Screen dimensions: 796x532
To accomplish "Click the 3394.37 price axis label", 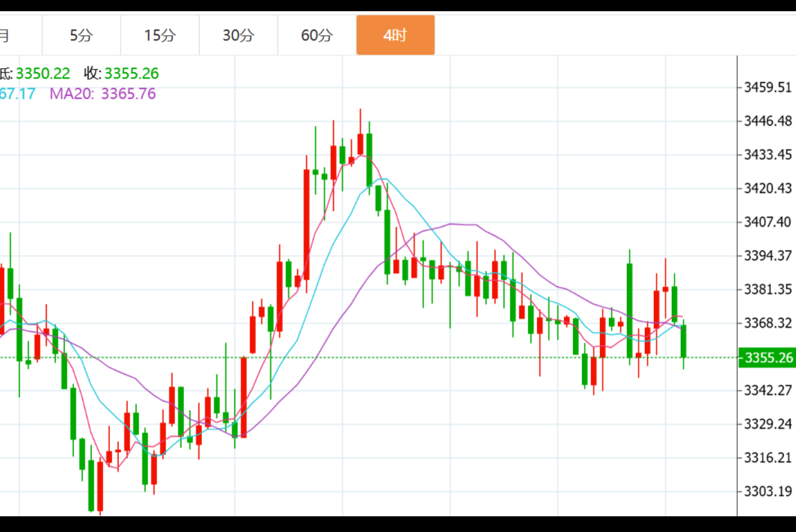I will click(768, 255).
